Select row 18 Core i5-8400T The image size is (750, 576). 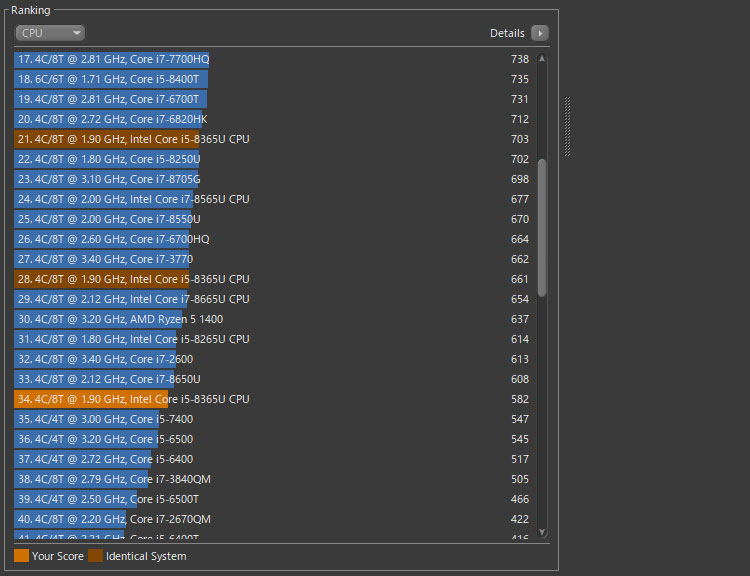pos(274,79)
